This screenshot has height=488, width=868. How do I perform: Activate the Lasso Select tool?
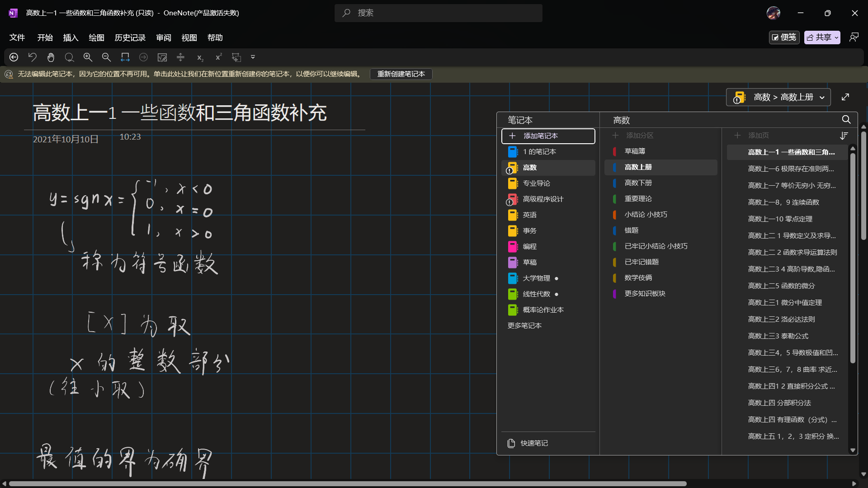coord(69,57)
